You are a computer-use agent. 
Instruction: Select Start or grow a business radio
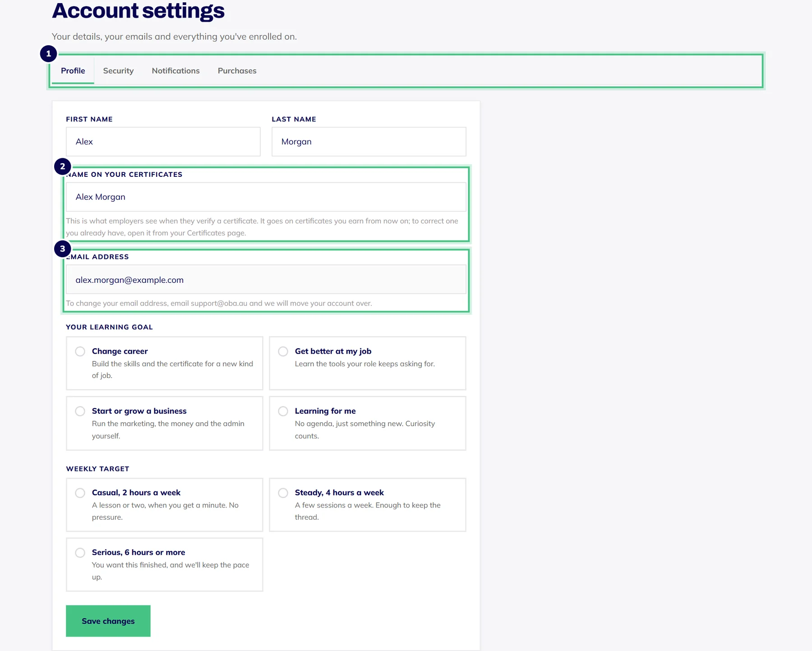pyautogui.click(x=80, y=411)
